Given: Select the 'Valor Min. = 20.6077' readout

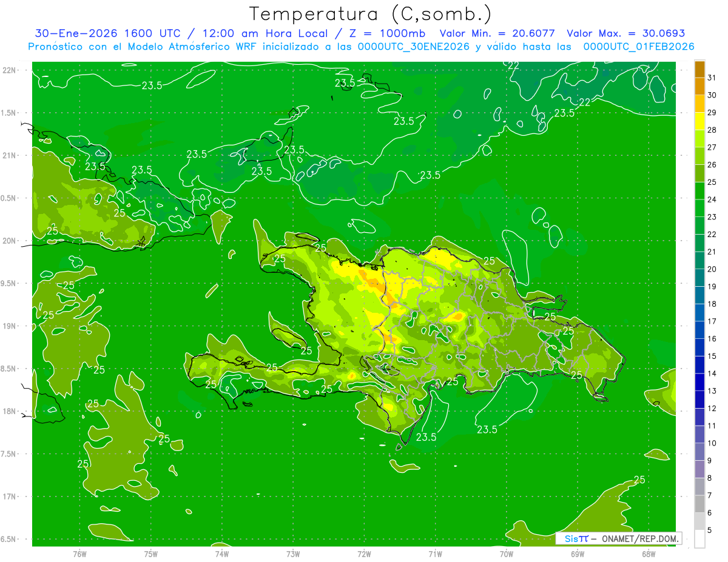Looking at the screenshot, I should coord(497,33).
